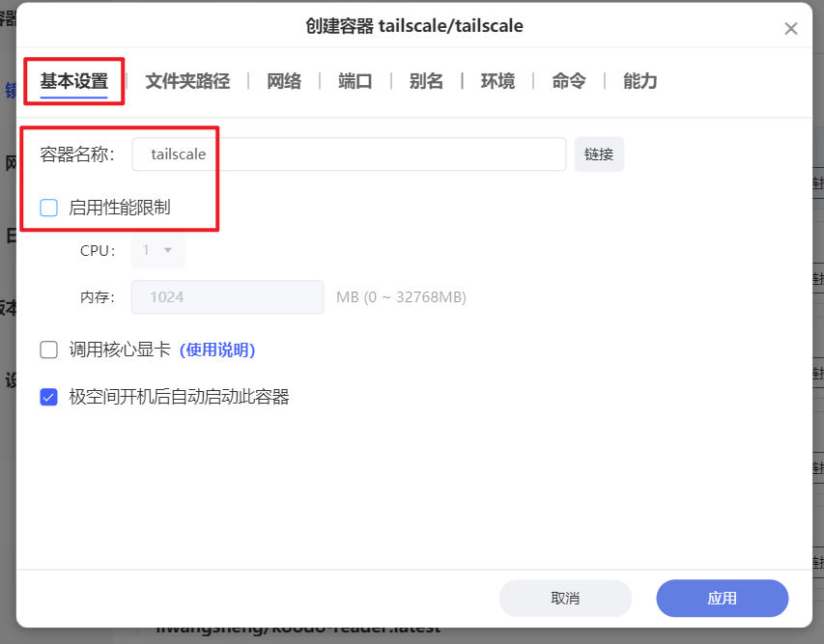Switch to the 端口 tab
Viewport: 824px width, 644px height.
(x=355, y=81)
